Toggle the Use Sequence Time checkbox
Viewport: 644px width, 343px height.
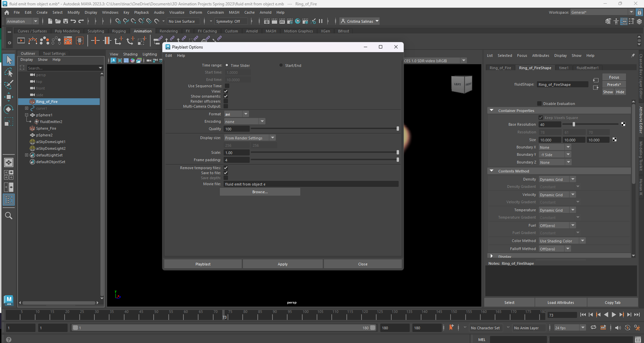tap(227, 86)
